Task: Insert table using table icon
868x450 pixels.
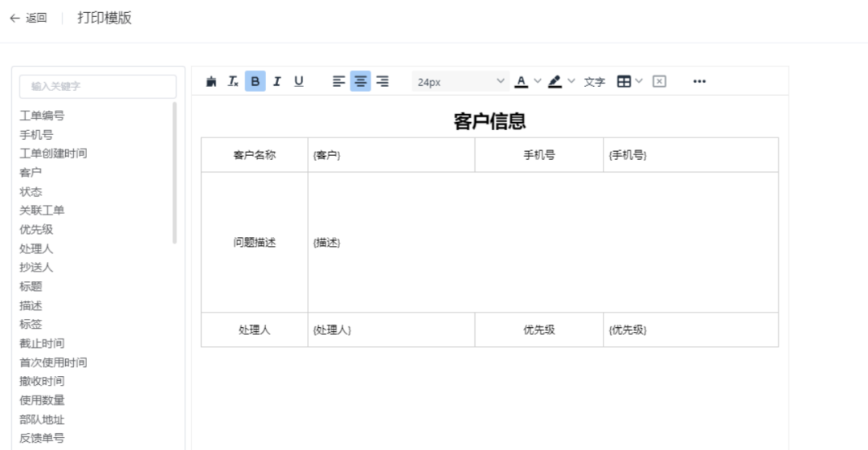Action: pyautogui.click(x=624, y=81)
